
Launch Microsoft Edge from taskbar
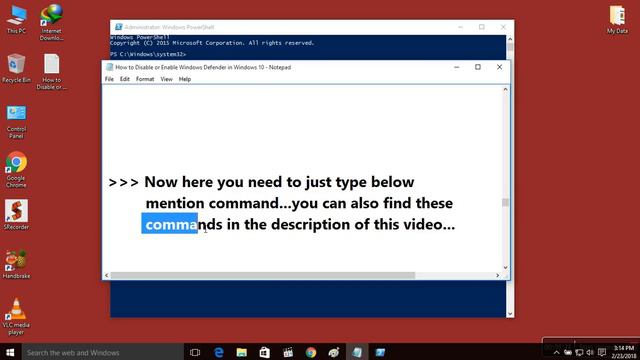click(x=219, y=352)
